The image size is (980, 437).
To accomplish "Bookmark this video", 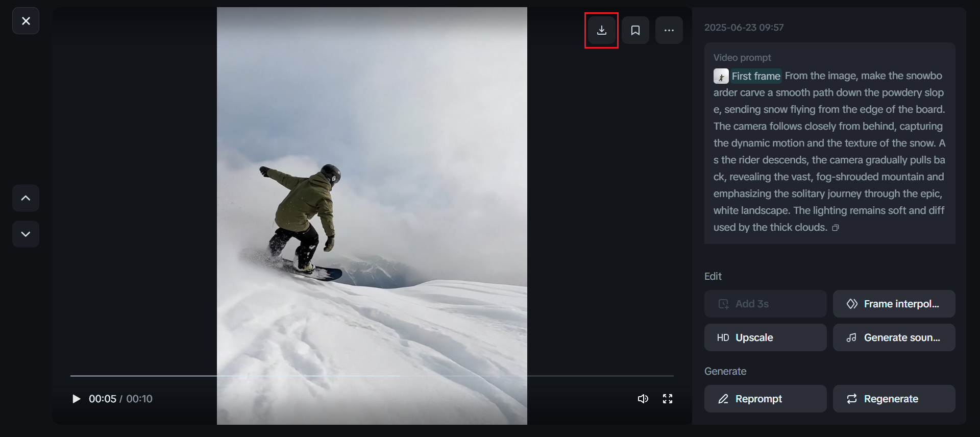I will click(635, 30).
